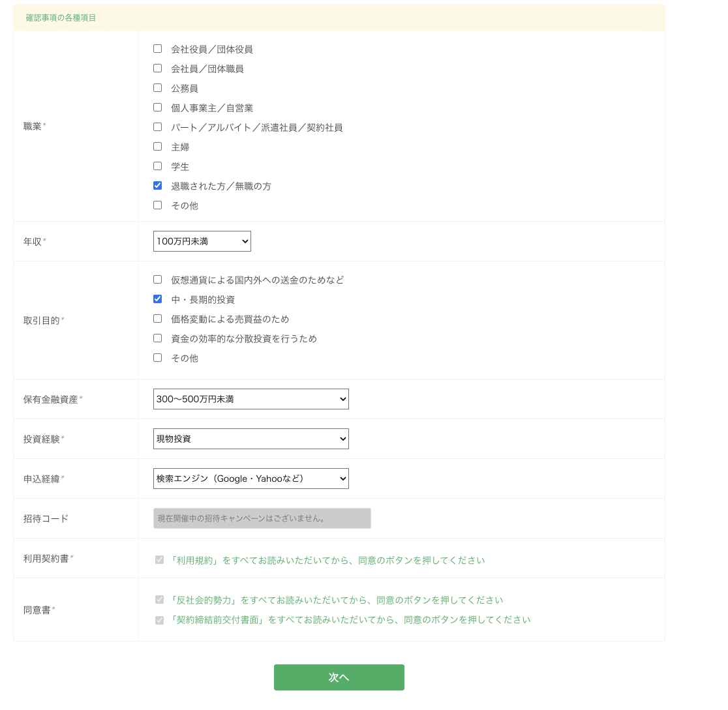Check その他 under the 職業 section
The width and height of the screenshot is (728, 710).
[x=157, y=205]
